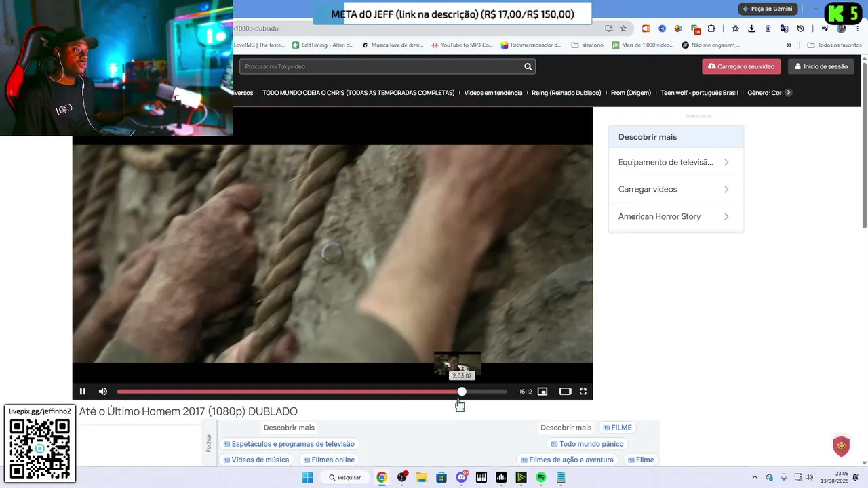Click 'Espetáculos e programas de televisão' tag

coord(289,444)
